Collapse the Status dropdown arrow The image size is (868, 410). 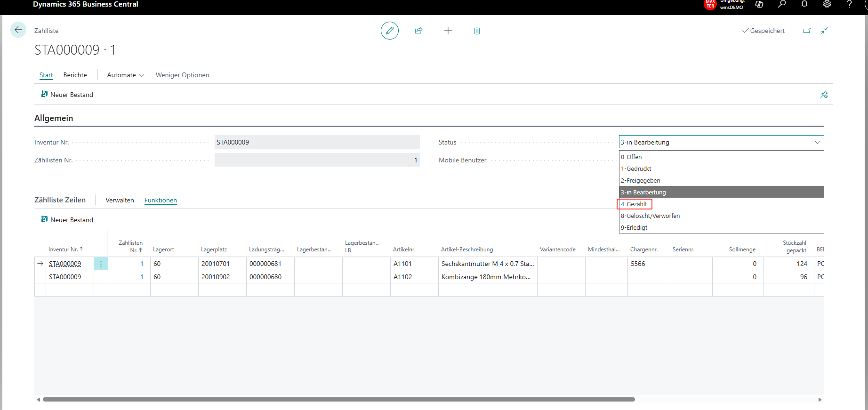(818, 142)
